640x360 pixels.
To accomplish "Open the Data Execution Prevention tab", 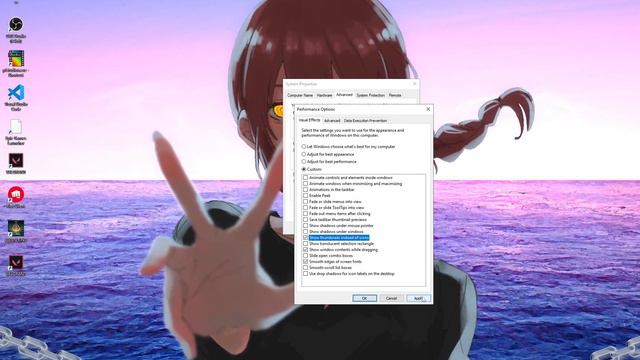I will (x=365, y=121).
